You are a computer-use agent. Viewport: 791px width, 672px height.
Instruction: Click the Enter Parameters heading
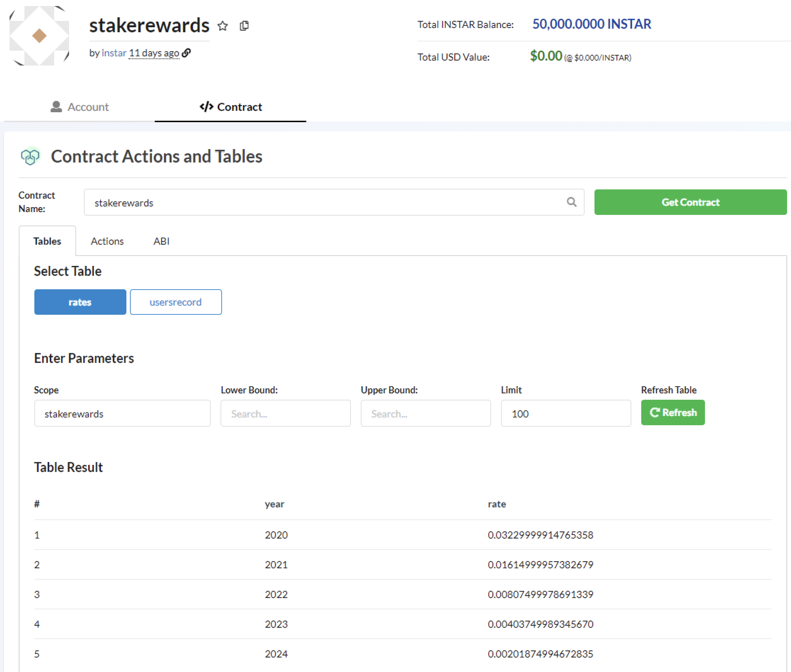[x=84, y=358]
